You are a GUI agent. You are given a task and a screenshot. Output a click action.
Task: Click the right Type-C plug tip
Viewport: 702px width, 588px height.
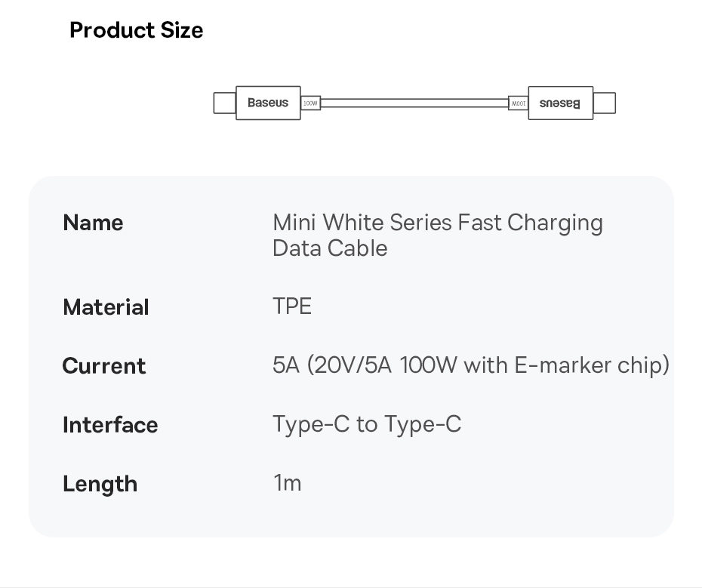click(605, 103)
